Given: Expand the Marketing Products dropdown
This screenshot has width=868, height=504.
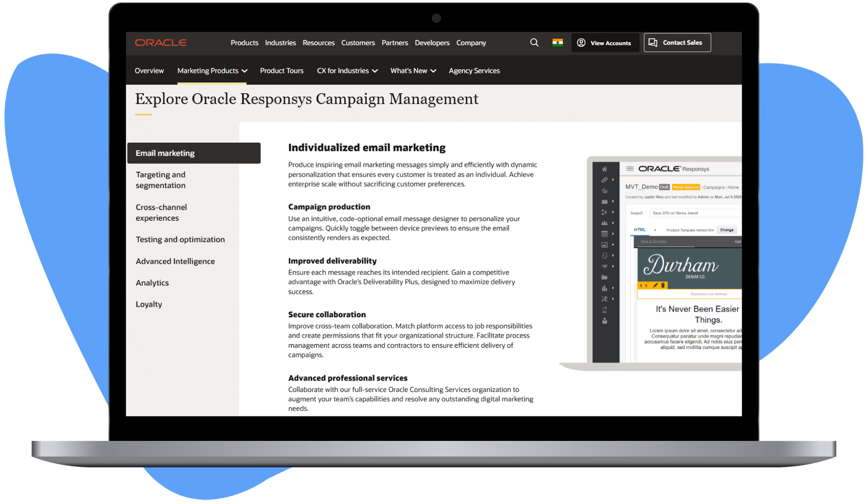Looking at the screenshot, I should [212, 71].
